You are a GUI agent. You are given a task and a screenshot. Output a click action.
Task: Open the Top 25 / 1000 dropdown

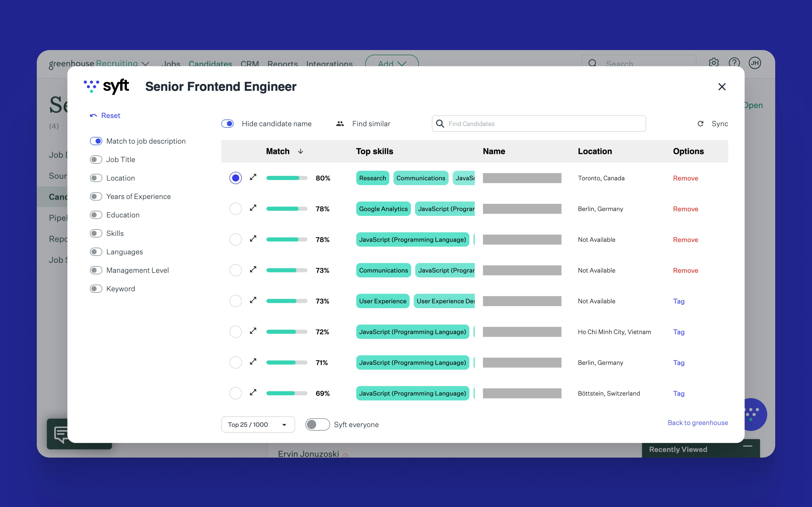[x=258, y=425]
